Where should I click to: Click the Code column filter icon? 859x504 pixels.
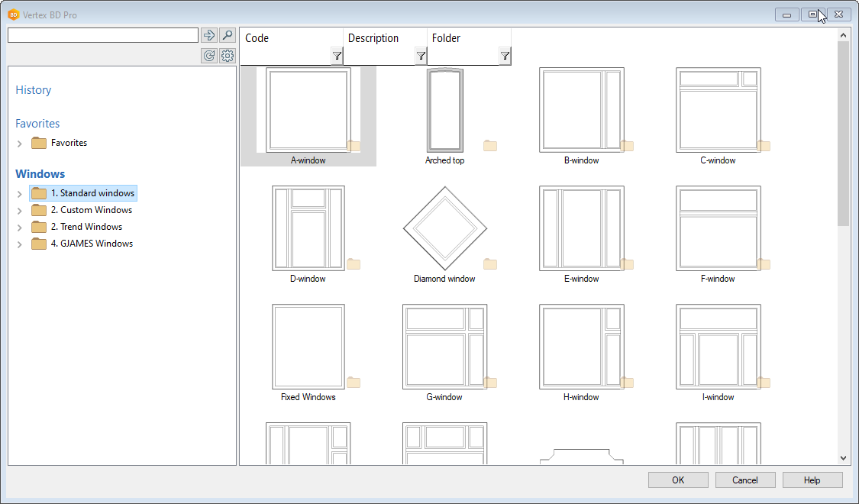(337, 56)
